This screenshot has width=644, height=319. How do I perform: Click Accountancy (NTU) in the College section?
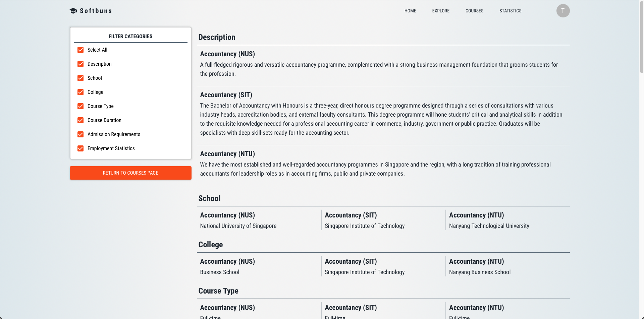click(x=476, y=261)
